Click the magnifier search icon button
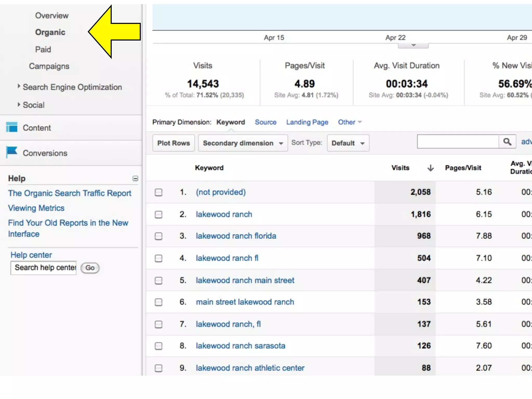 point(507,142)
